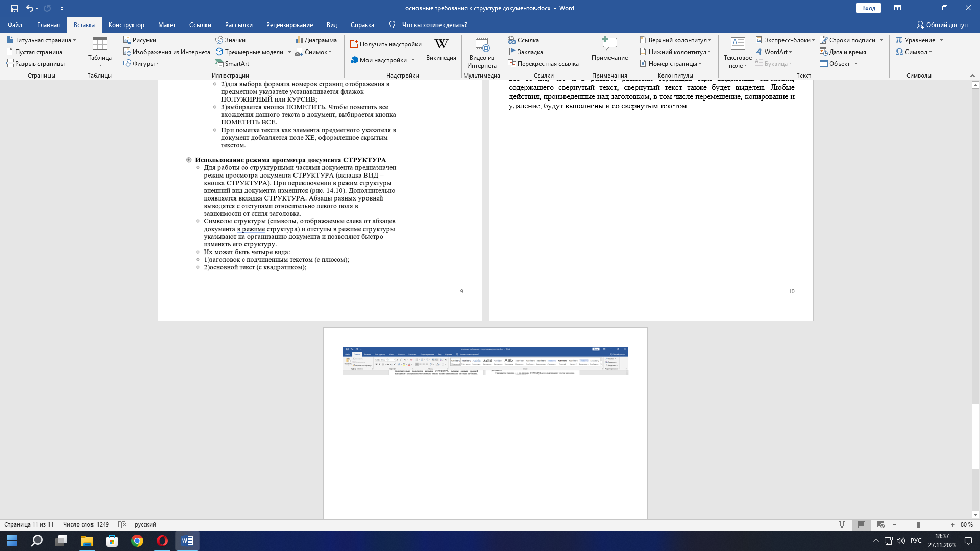The height and width of the screenshot is (551, 980).
Task: Sign in with the Вход button
Action: coord(869,8)
